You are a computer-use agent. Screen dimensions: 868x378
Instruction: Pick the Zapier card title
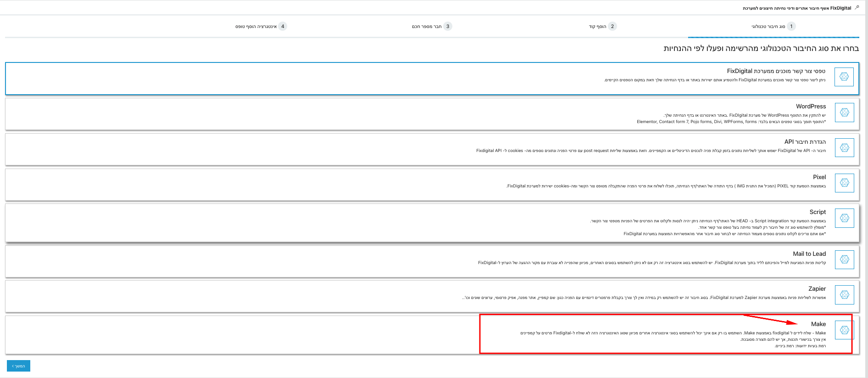[817, 288]
